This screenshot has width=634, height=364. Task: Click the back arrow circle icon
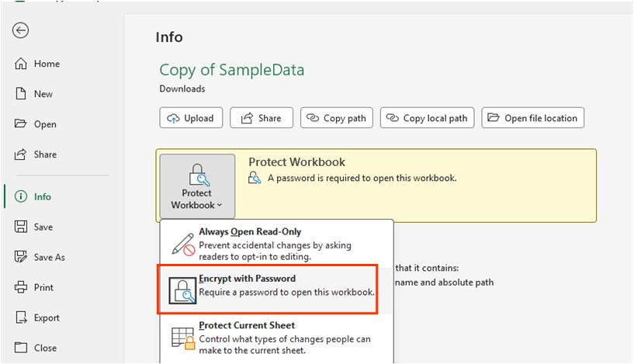pos(20,30)
